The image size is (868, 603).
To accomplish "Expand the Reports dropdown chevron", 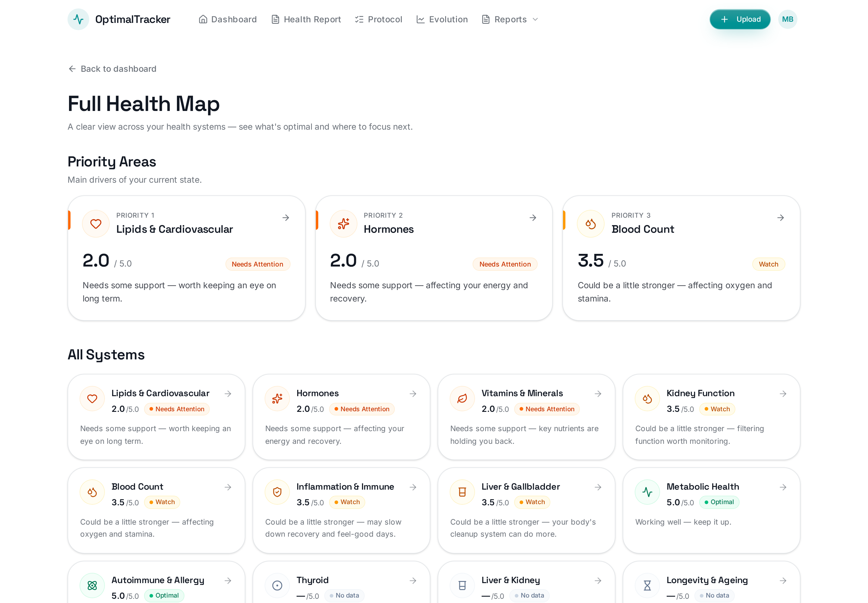I will 535,19.
